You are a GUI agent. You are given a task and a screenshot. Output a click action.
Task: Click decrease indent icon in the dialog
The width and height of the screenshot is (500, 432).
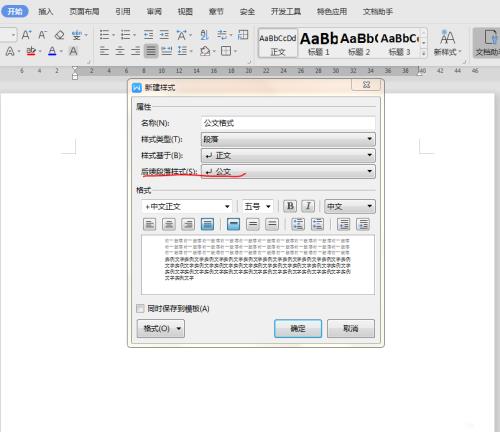point(343,224)
